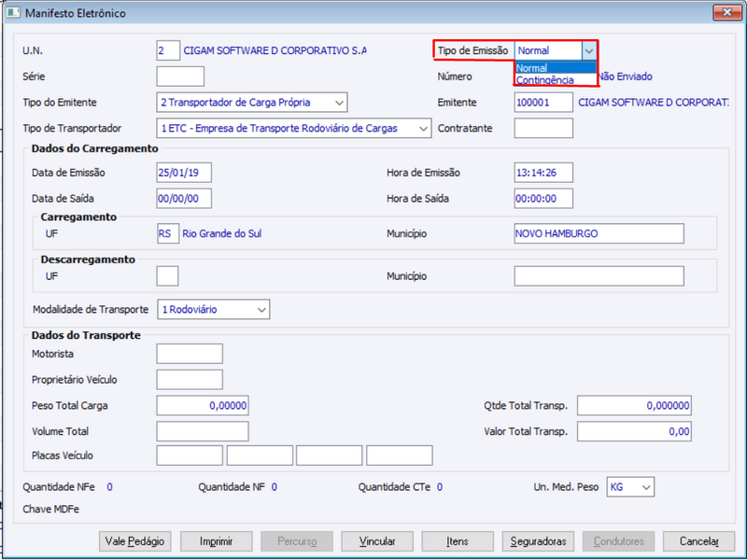Click the Emitente code field 100001
This screenshot has width=747, height=560.
543,103
